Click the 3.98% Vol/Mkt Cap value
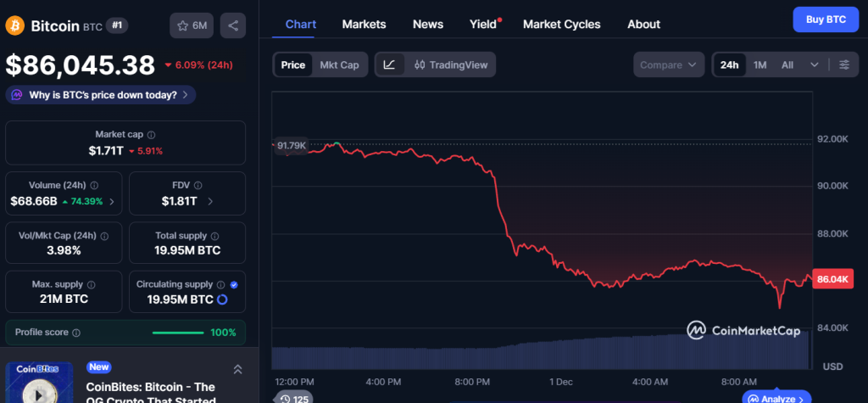 [x=64, y=250]
